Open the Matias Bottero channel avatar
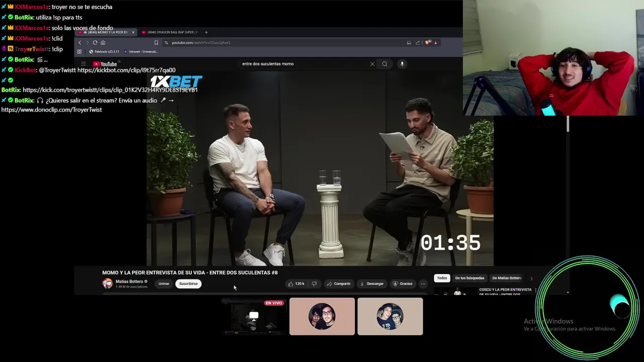Viewport: 644px width, 362px height. coord(107,284)
